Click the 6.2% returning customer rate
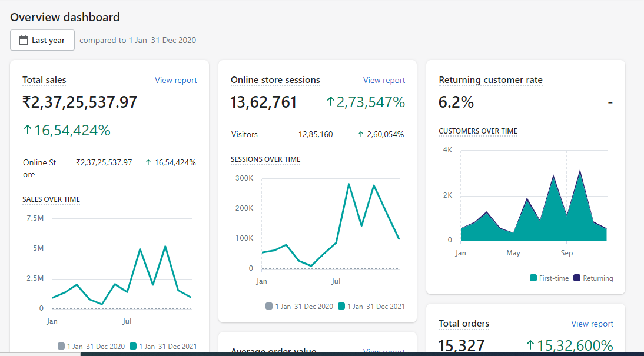This screenshot has width=644, height=356. (456, 102)
